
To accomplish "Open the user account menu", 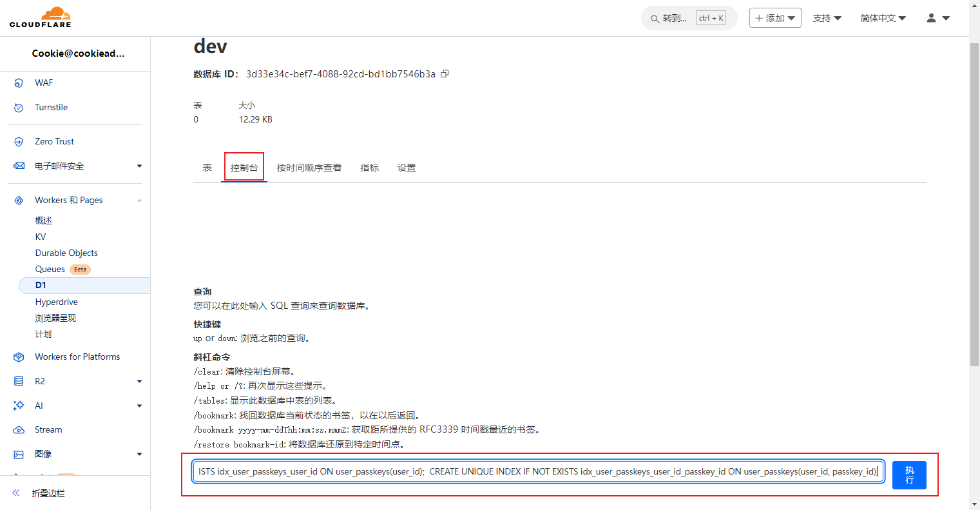I will 937,18.
